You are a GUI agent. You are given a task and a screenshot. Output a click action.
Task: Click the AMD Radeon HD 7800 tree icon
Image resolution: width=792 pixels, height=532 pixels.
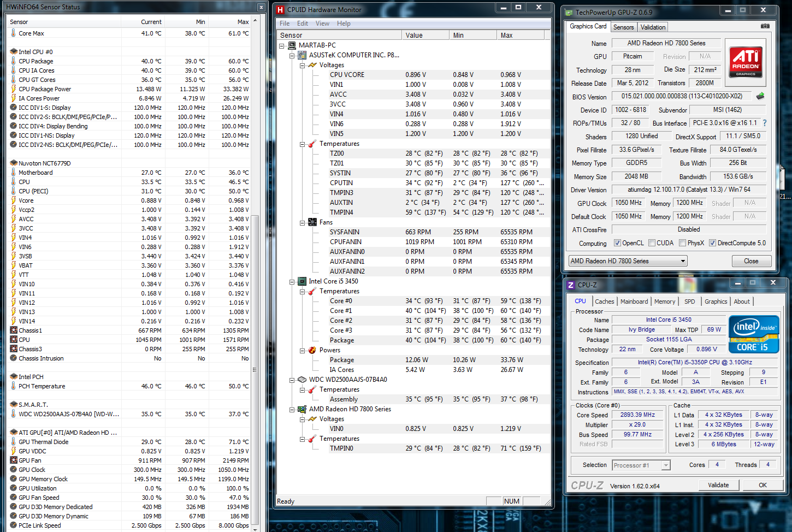(x=302, y=409)
